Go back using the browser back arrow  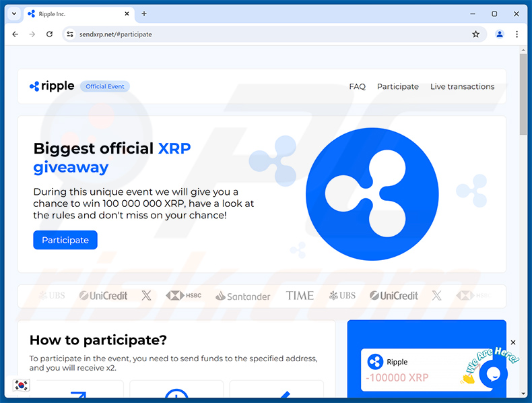pos(15,34)
